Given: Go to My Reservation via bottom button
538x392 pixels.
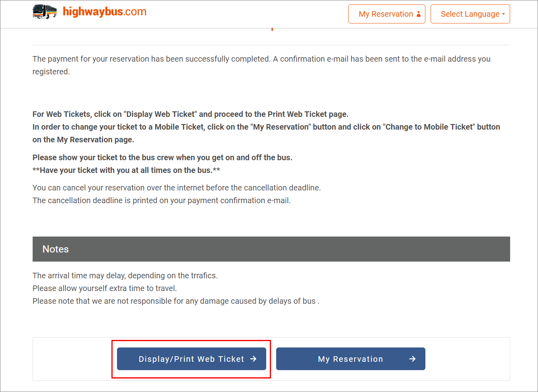Looking at the screenshot, I should pos(350,359).
